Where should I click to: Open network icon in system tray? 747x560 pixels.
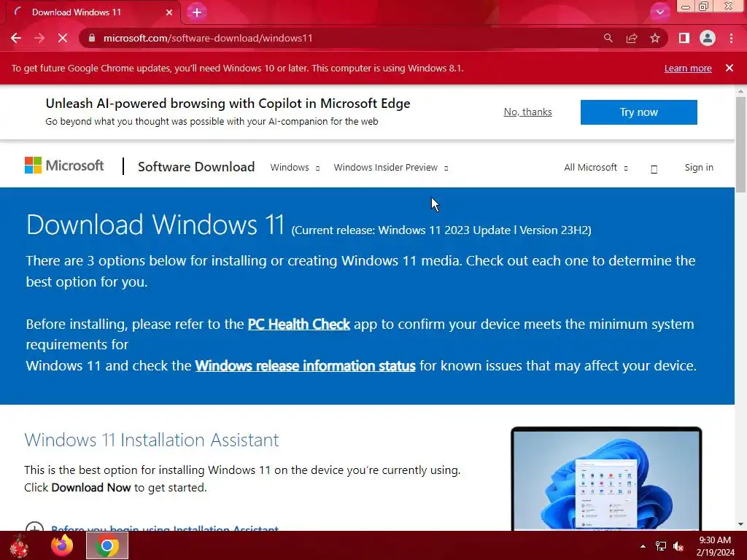point(661,546)
